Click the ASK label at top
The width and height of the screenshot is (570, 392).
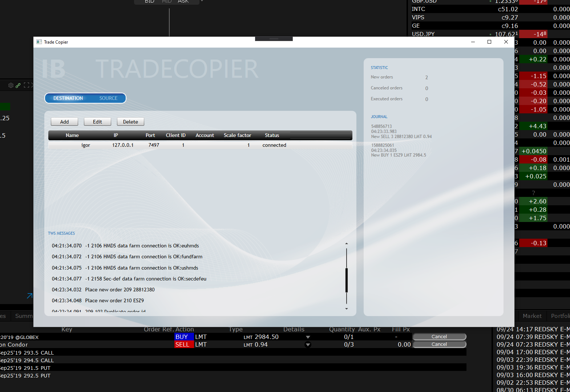[183, 1]
